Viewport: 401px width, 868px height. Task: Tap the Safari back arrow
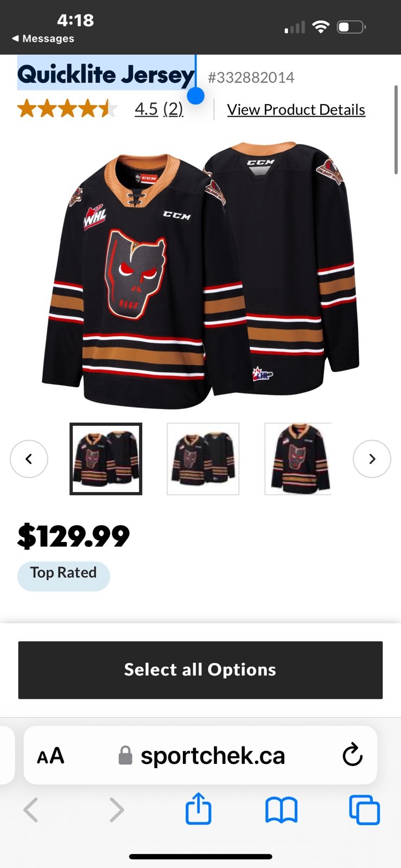tap(31, 810)
